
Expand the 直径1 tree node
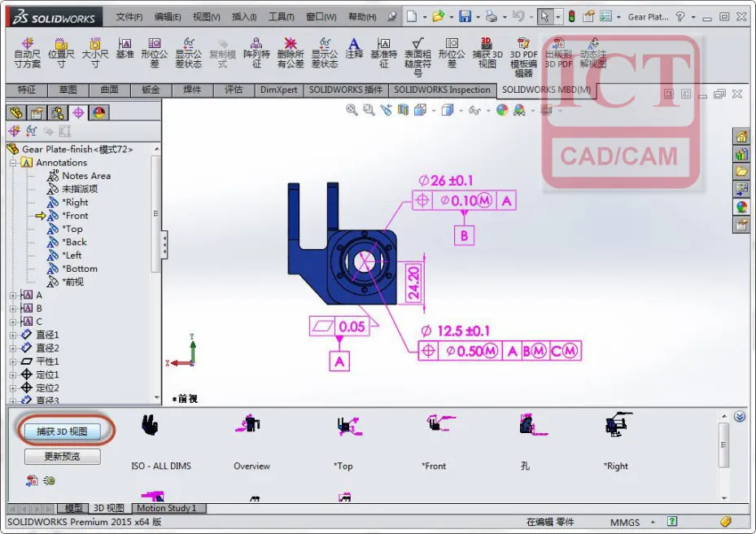pos(13,335)
